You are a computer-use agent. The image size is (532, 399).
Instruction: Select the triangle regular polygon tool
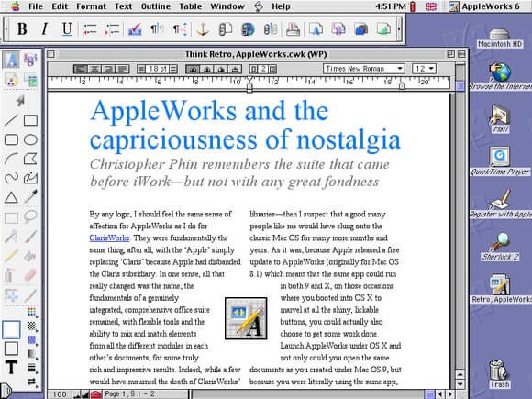[11, 197]
